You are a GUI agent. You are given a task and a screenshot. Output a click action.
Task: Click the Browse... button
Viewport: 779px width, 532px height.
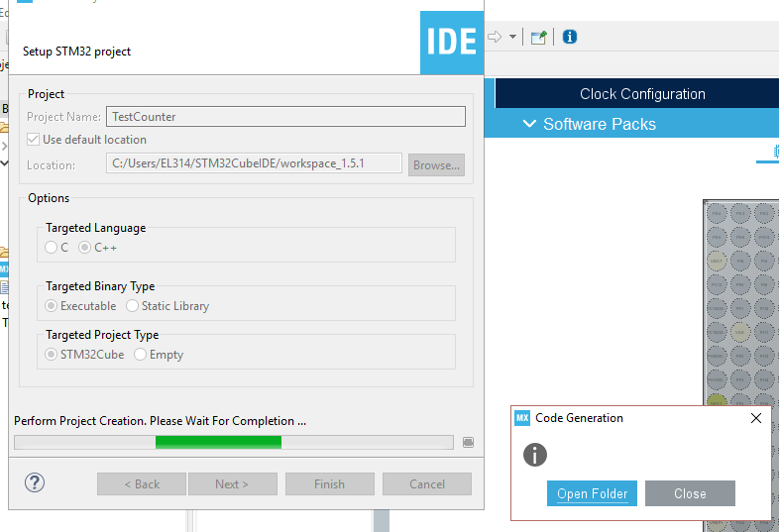point(436,164)
